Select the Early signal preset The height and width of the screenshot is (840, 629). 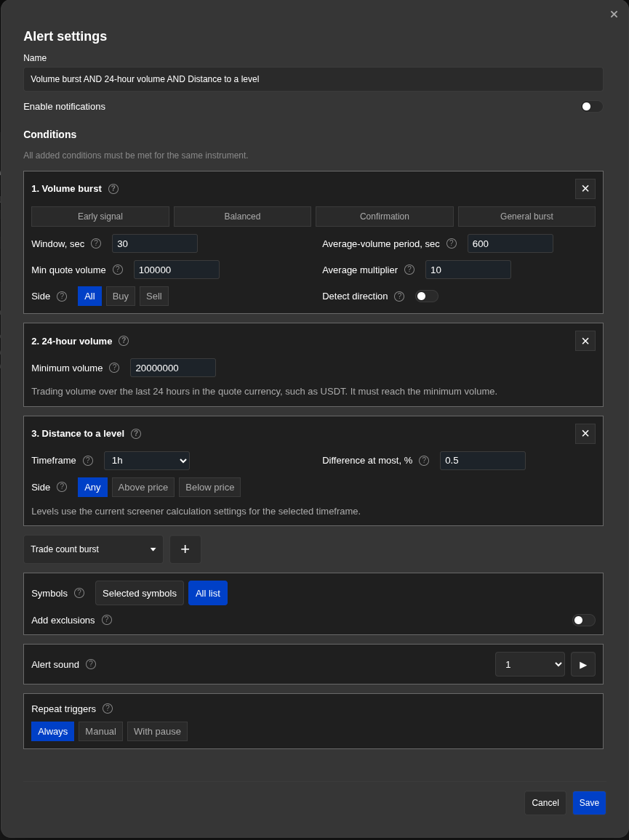(100, 217)
